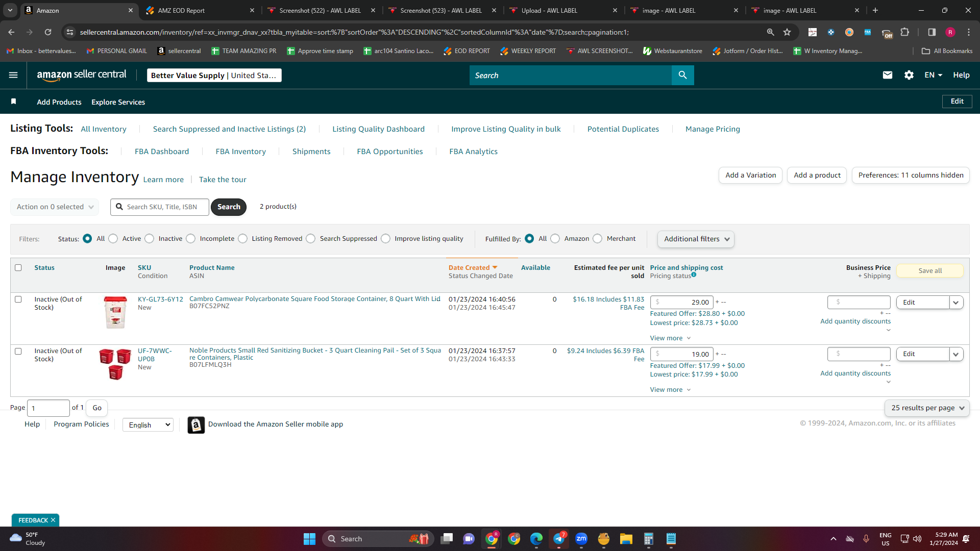Screen dimensions: 980x551
Task: Click the page number input field
Action: coord(48,408)
